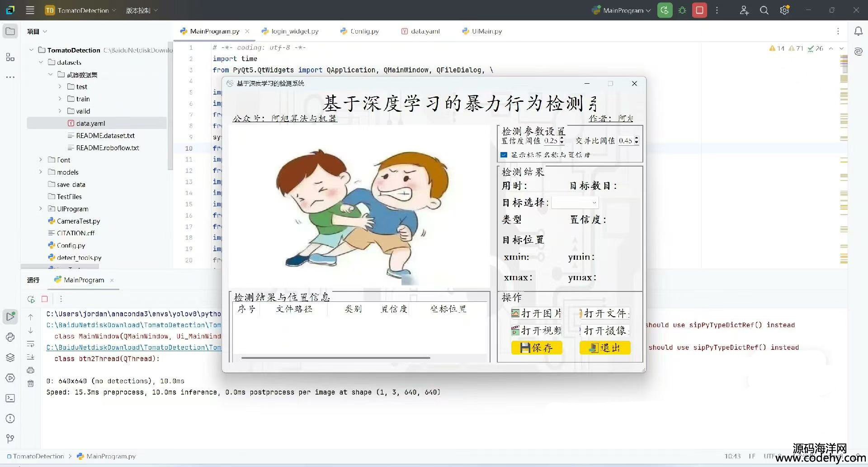Open IDE settings gear icon
The image size is (868, 467).
point(784,10)
